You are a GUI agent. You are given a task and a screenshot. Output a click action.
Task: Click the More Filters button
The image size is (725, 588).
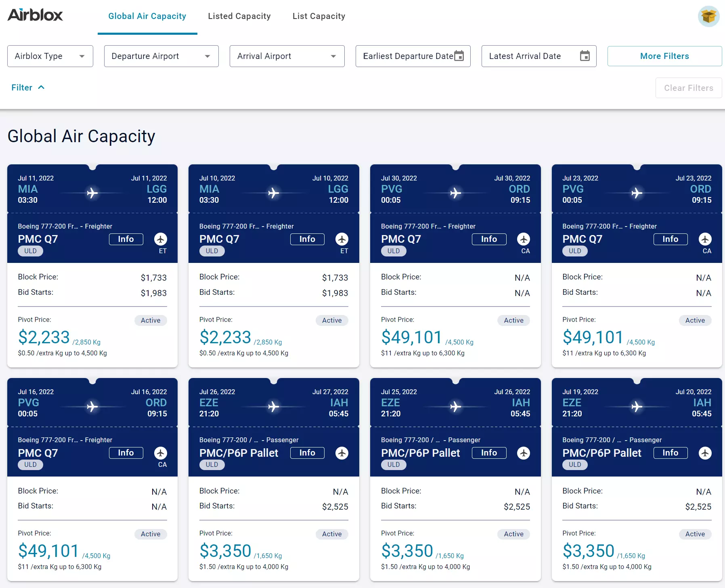coord(664,56)
